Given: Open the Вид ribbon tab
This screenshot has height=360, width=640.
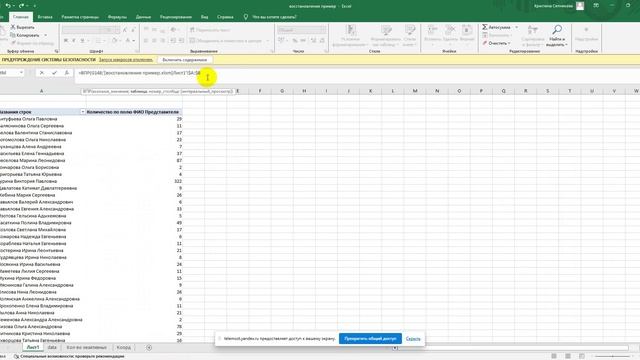Looking at the screenshot, I should click(204, 17).
